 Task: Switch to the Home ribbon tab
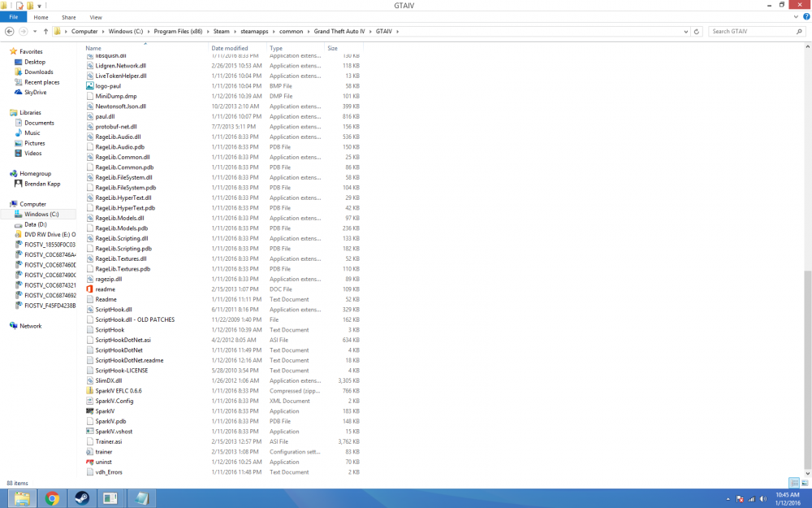pos(41,17)
